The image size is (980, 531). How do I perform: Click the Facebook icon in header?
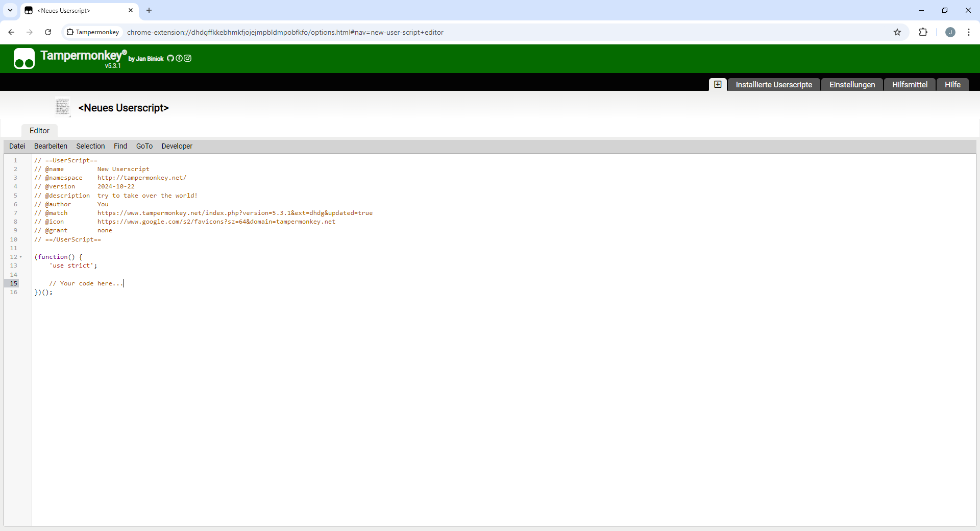pos(179,58)
